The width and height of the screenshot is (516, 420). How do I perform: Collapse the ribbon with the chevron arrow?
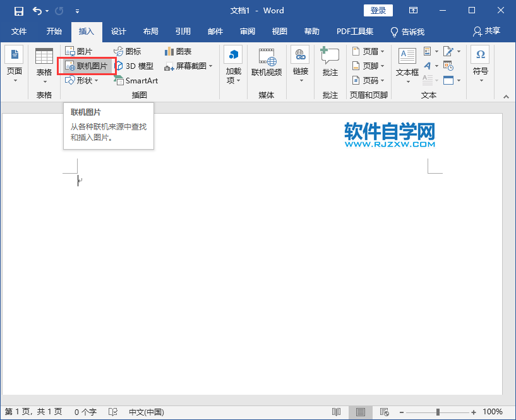pos(505,96)
